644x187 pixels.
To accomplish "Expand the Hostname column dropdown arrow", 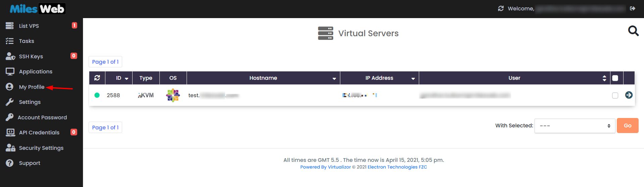I will 334,78.
